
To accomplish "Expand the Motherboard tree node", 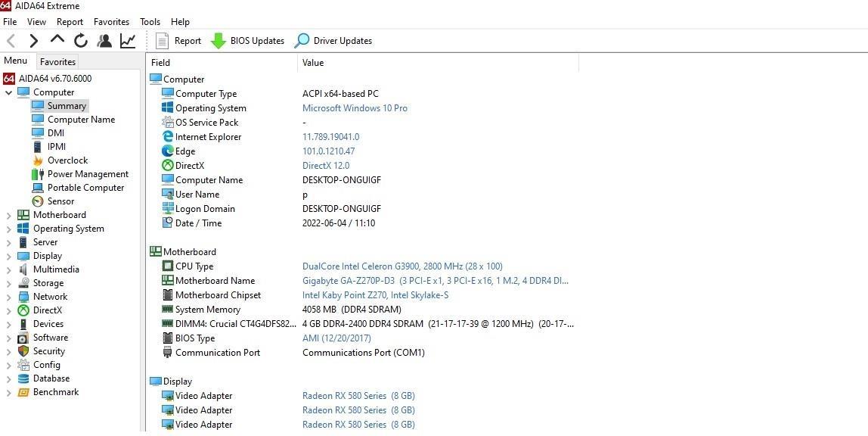I will tap(8, 215).
